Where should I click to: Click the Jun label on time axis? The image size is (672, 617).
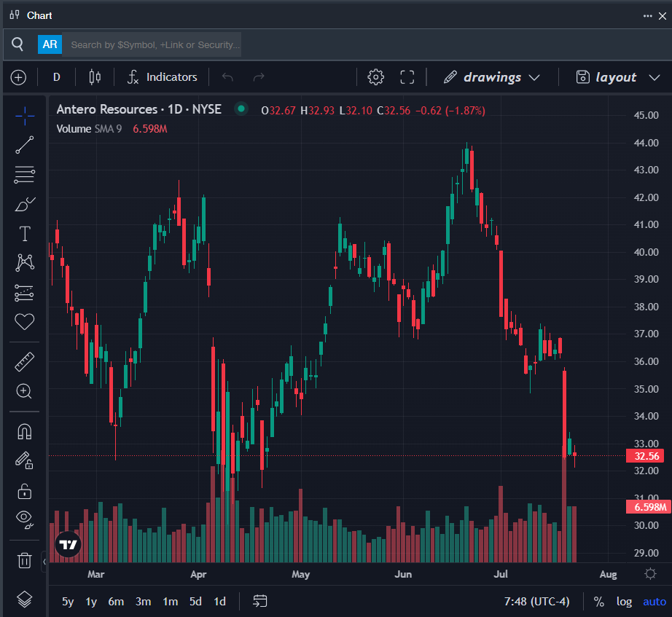click(x=403, y=574)
